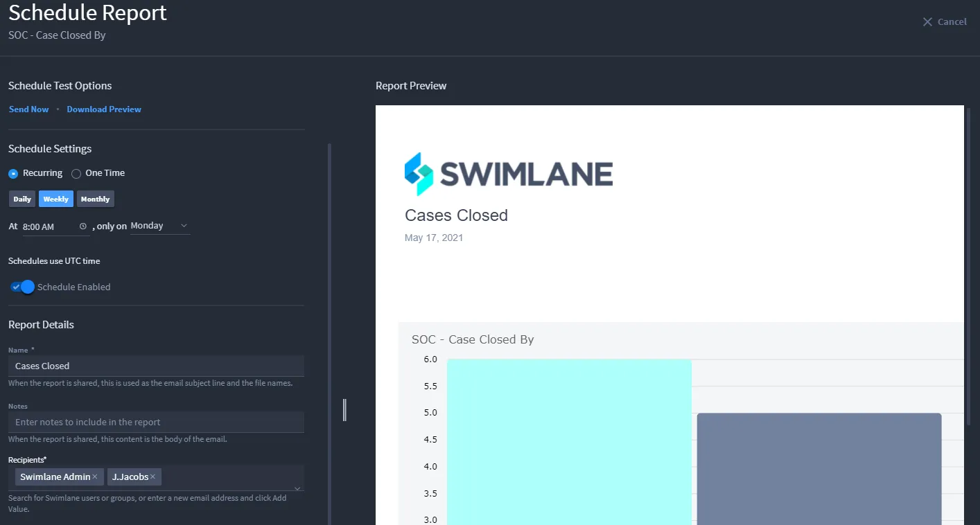Click the SOC - Case Closed By subtitle

coord(57,35)
